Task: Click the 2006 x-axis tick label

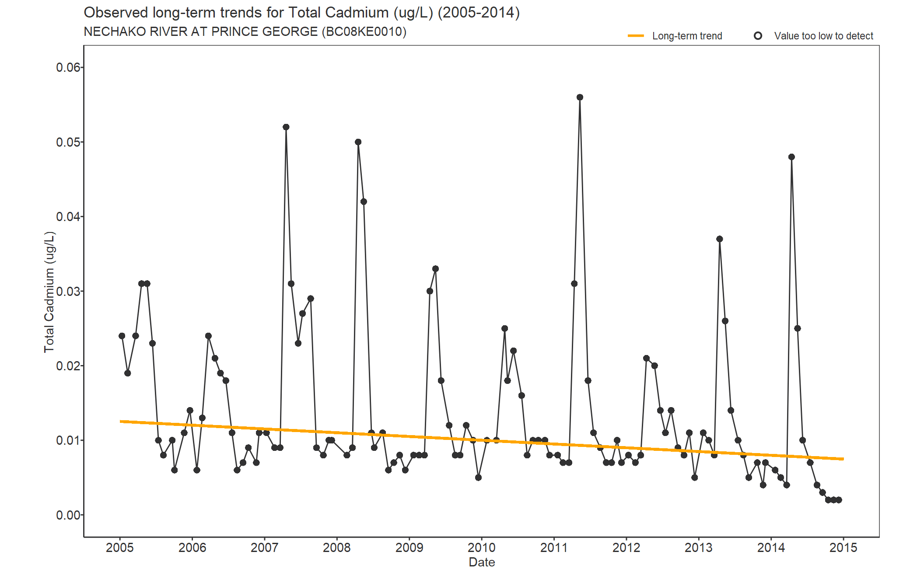Action: [192, 548]
